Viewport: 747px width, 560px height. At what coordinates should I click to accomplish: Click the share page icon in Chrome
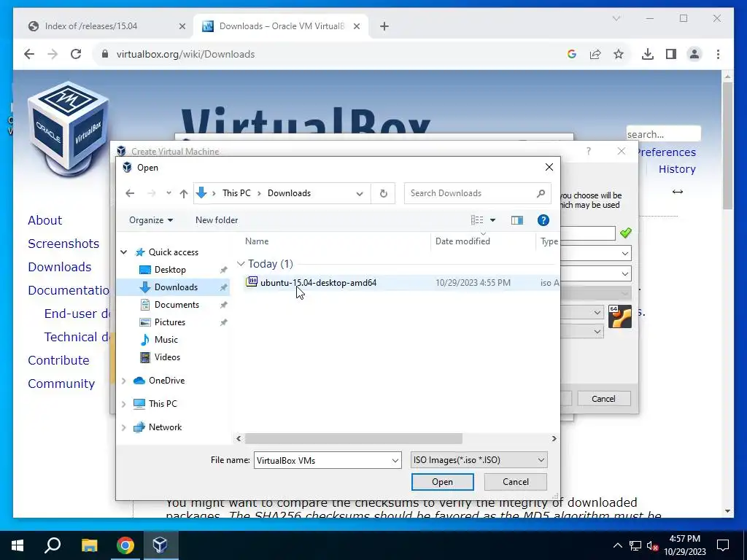click(x=595, y=54)
